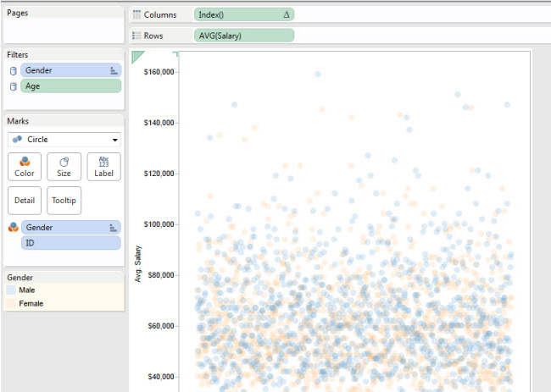
Task: Click the color icon beside Gender marks pill
Action: pyautogui.click(x=13, y=227)
